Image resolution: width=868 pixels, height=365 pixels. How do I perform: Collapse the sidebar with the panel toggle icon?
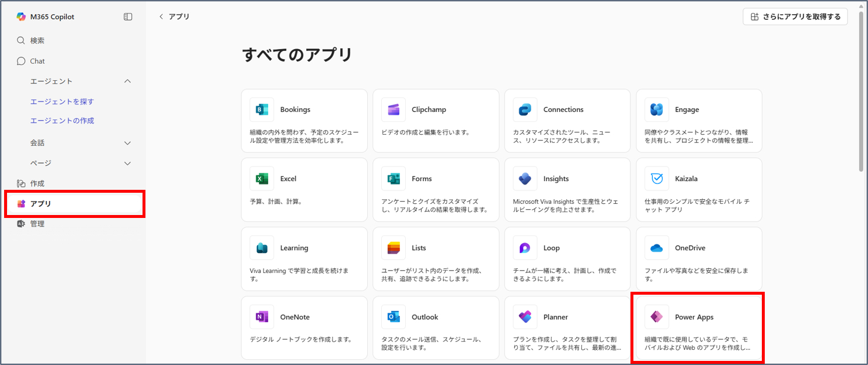point(128,17)
